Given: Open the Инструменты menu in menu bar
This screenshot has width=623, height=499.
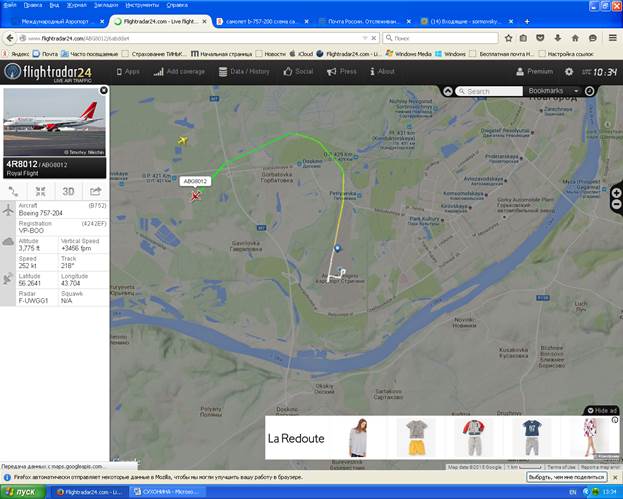Looking at the screenshot, I should pyautogui.click(x=142, y=5).
